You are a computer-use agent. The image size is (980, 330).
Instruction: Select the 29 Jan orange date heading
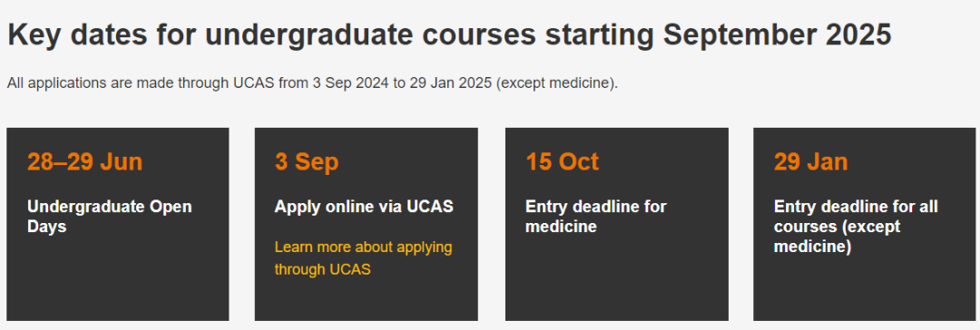[x=810, y=162]
